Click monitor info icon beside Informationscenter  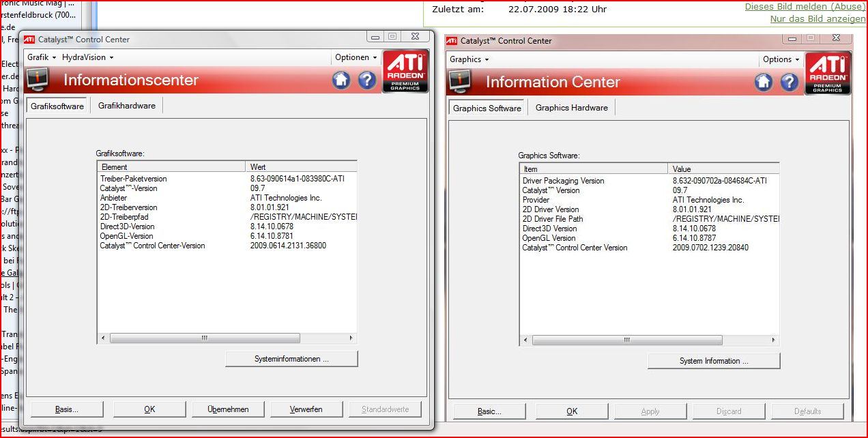38,80
